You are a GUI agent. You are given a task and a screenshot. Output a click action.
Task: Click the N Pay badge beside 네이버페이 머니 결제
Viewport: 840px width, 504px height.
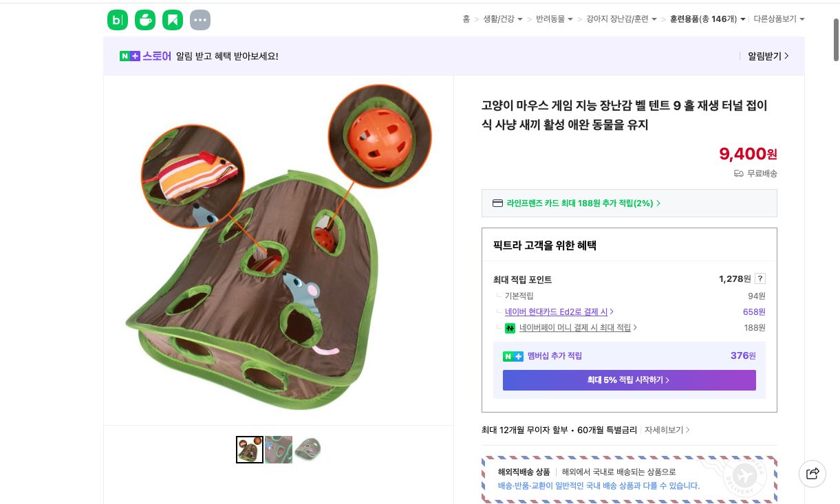[x=510, y=328]
